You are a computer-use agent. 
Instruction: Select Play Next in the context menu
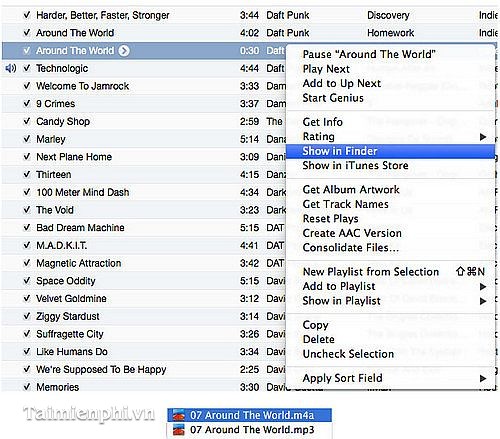pos(326,69)
